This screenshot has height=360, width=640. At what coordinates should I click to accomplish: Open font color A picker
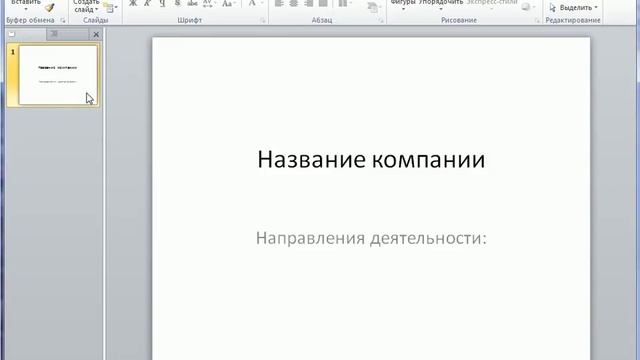255,4
